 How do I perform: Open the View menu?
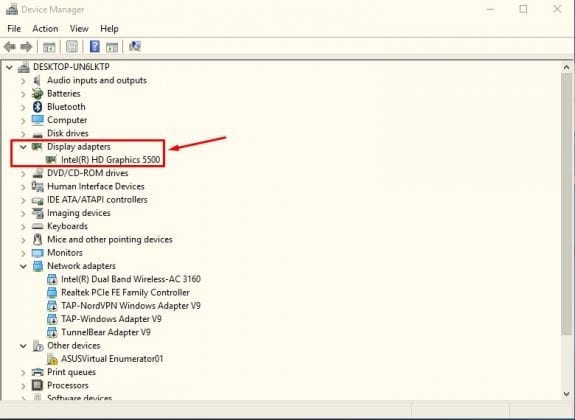tap(79, 29)
